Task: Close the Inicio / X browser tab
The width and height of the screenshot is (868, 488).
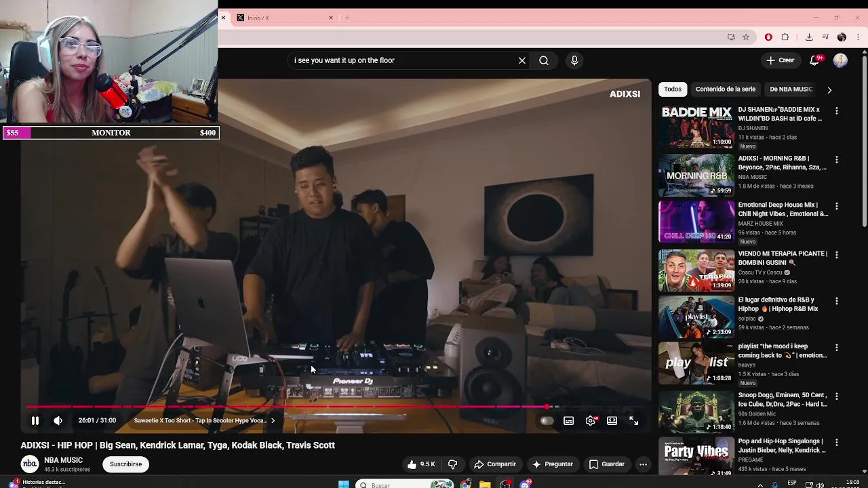Action: click(x=331, y=18)
